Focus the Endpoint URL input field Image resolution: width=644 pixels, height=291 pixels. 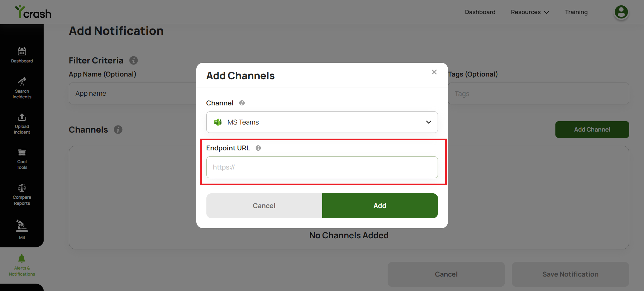coord(322,167)
